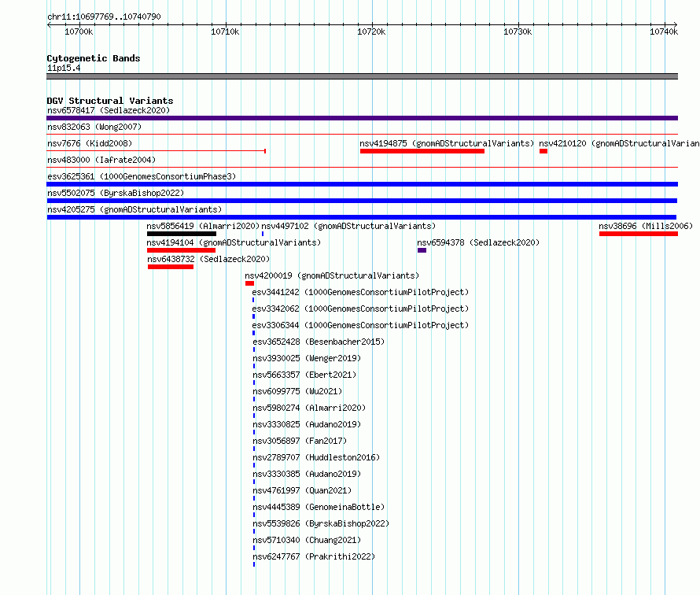Screen dimensions: 700x595
Task: Open the esv3441242 1000Genomes Pilot label
Action: tap(360, 292)
